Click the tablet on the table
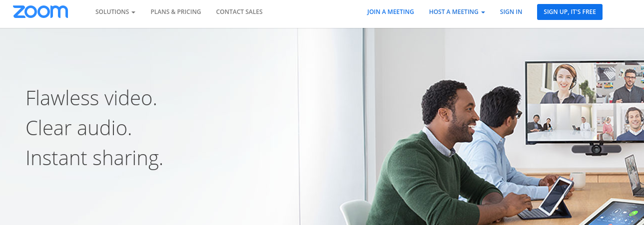Viewport: 644px width, 225px height. pyautogui.click(x=556, y=196)
